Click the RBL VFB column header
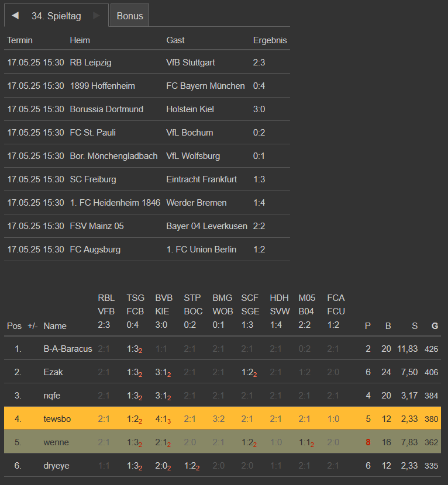The width and height of the screenshot is (448, 485). click(x=106, y=311)
